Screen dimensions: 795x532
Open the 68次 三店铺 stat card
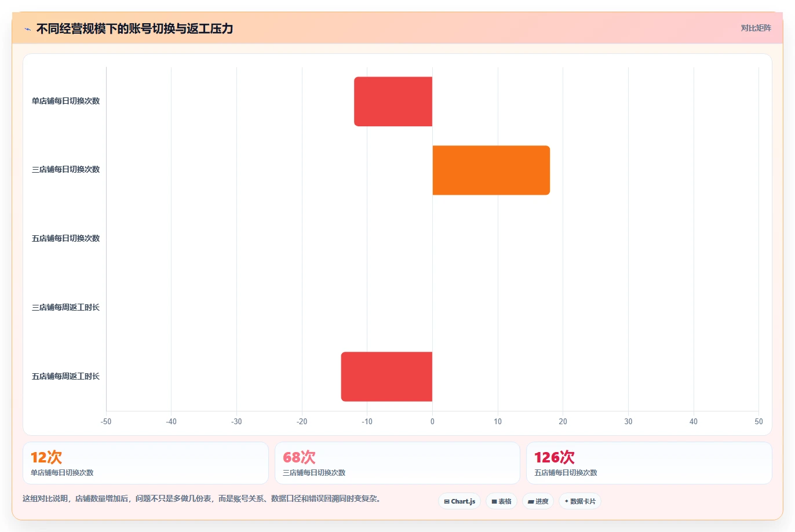[x=397, y=463]
